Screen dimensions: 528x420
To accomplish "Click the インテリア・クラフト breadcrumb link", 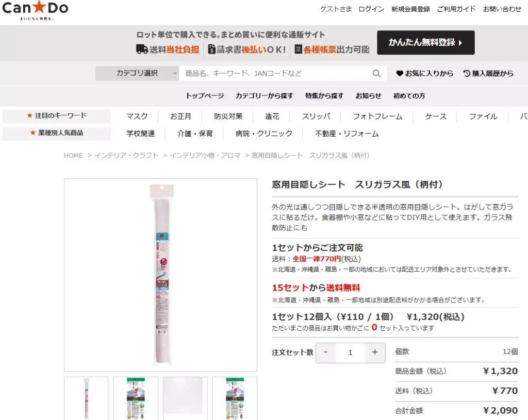I will (x=126, y=156).
